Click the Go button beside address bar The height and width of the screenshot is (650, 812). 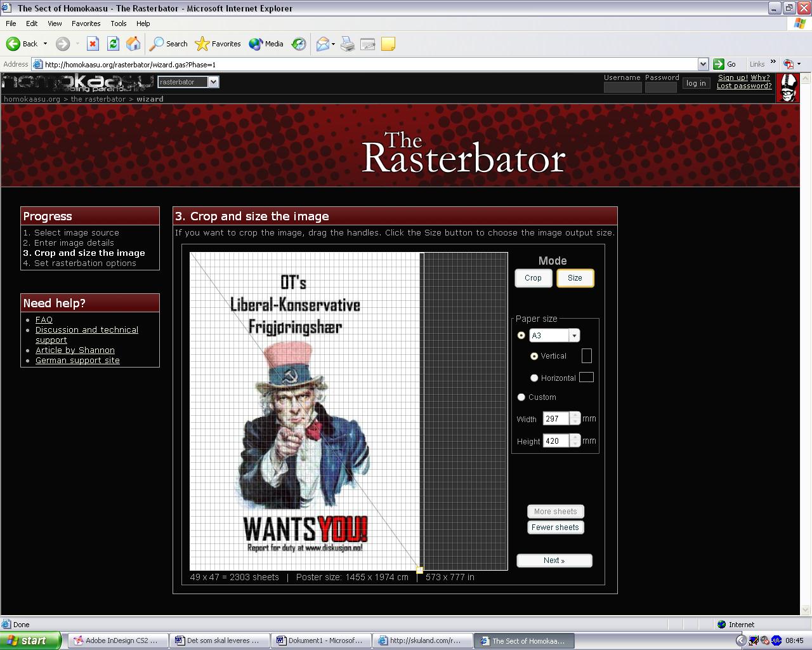click(724, 64)
